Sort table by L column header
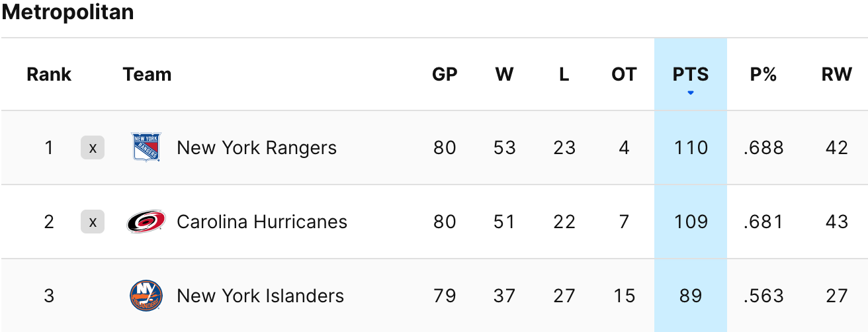Image resolution: width=868 pixels, height=332 pixels. point(564,74)
